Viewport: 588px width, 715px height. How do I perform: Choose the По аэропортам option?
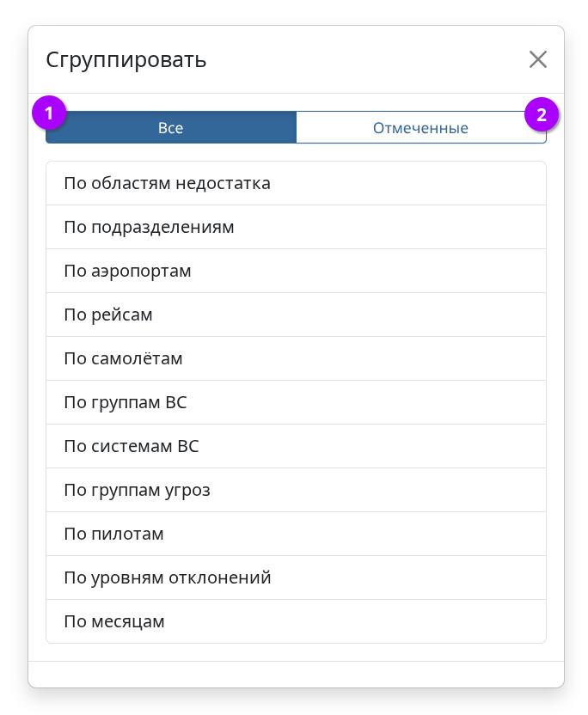pos(296,271)
